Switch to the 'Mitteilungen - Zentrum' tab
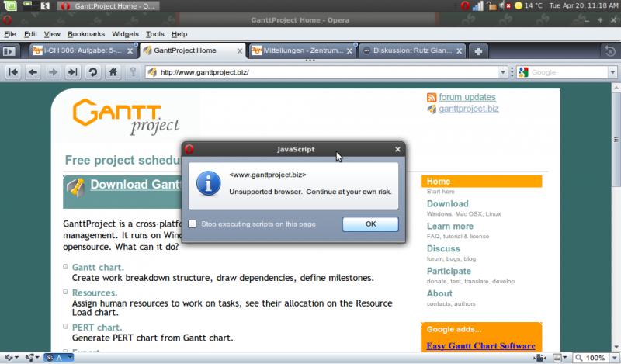The image size is (621, 364). 301,51
